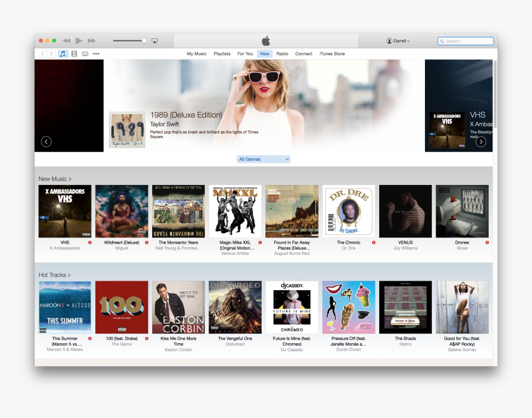532x418 pixels.
Task: Open Metric The Shade track cover
Action: [x=405, y=307]
